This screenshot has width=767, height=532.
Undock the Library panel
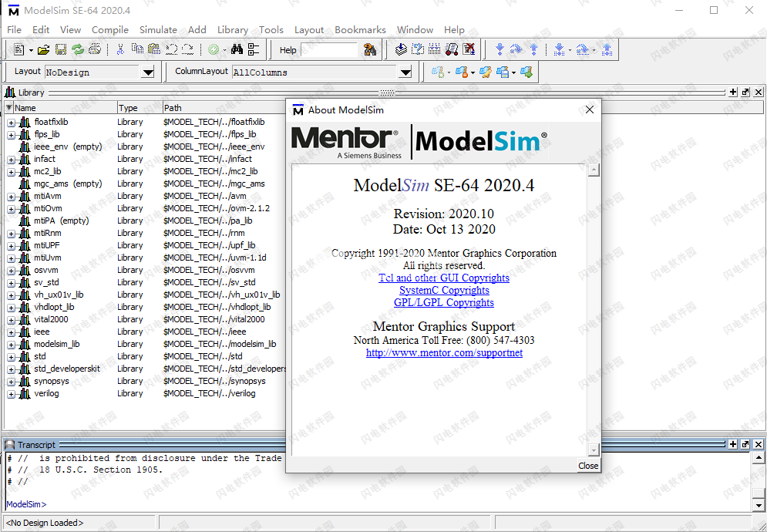point(745,92)
